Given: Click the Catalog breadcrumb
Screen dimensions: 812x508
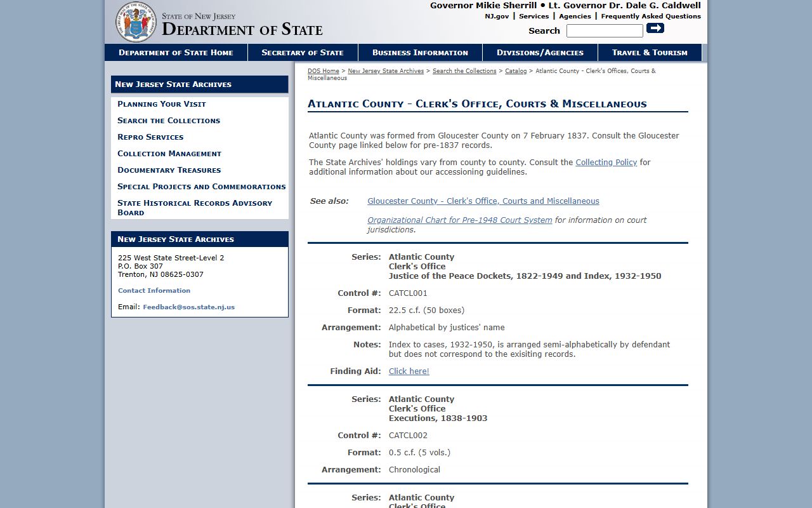Looking at the screenshot, I should pyautogui.click(x=516, y=71).
